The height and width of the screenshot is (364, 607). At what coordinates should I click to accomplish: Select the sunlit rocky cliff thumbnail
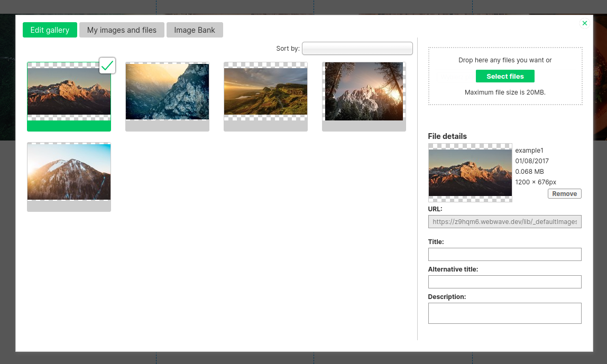(x=167, y=91)
